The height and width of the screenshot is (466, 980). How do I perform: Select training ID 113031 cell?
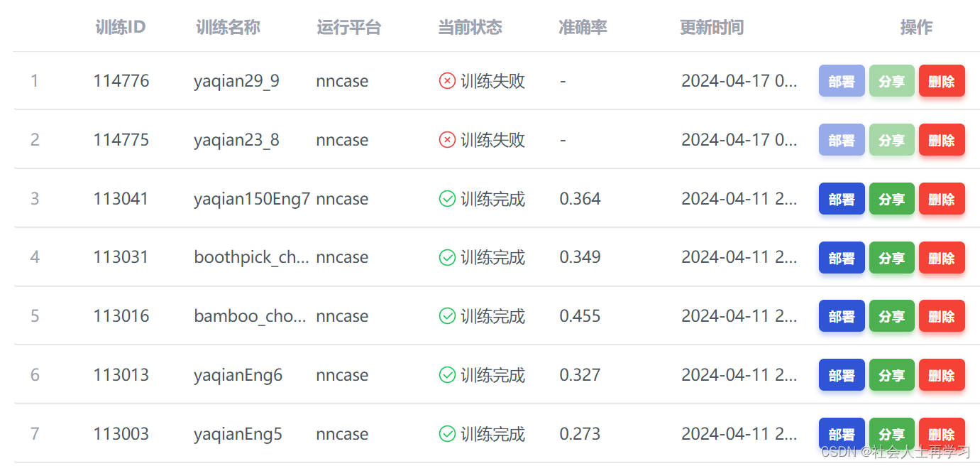pyautogui.click(x=121, y=257)
